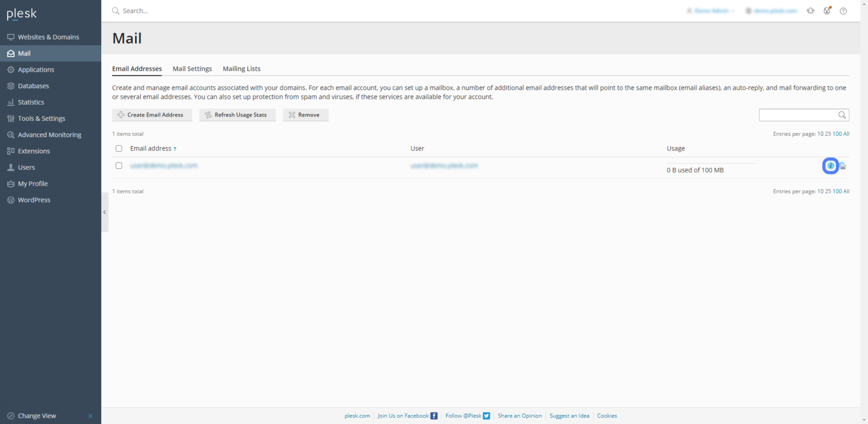Open email address link in mailbox row

coord(164,166)
